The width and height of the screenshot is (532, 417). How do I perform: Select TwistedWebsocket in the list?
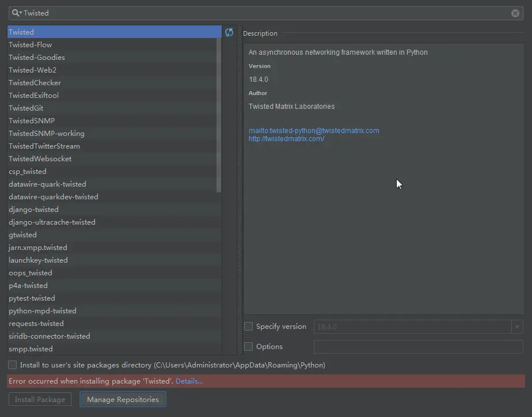(x=115, y=159)
